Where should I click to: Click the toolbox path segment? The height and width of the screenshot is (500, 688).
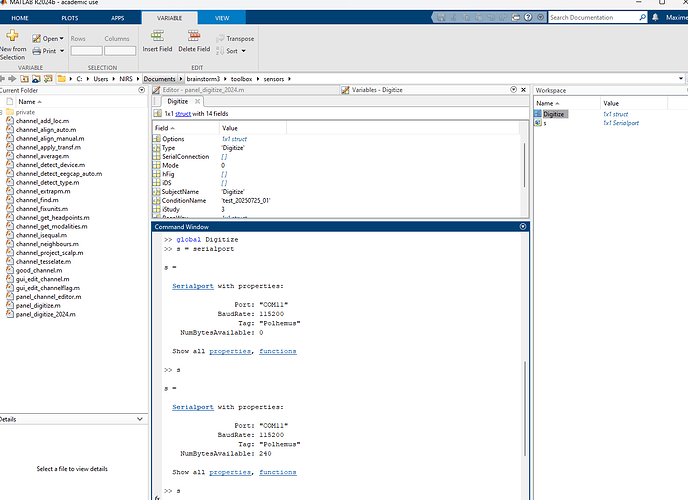pyautogui.click(x=241, y=79)
